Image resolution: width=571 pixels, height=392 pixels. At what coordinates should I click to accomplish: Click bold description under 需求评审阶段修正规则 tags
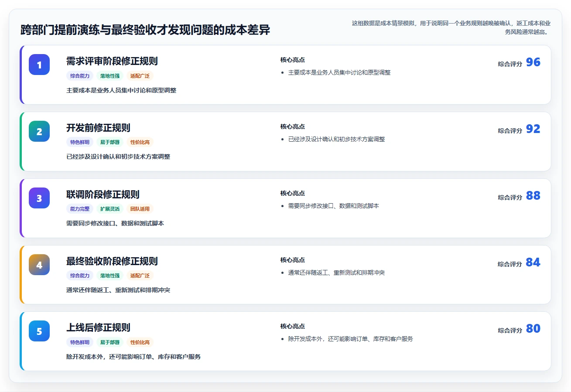[121, 90]
